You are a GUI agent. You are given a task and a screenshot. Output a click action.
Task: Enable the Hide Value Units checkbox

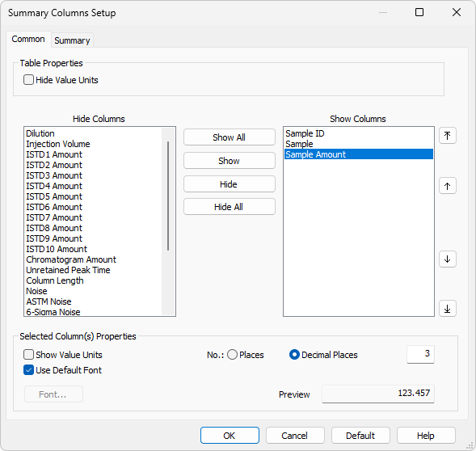click(x=28, y=80)
